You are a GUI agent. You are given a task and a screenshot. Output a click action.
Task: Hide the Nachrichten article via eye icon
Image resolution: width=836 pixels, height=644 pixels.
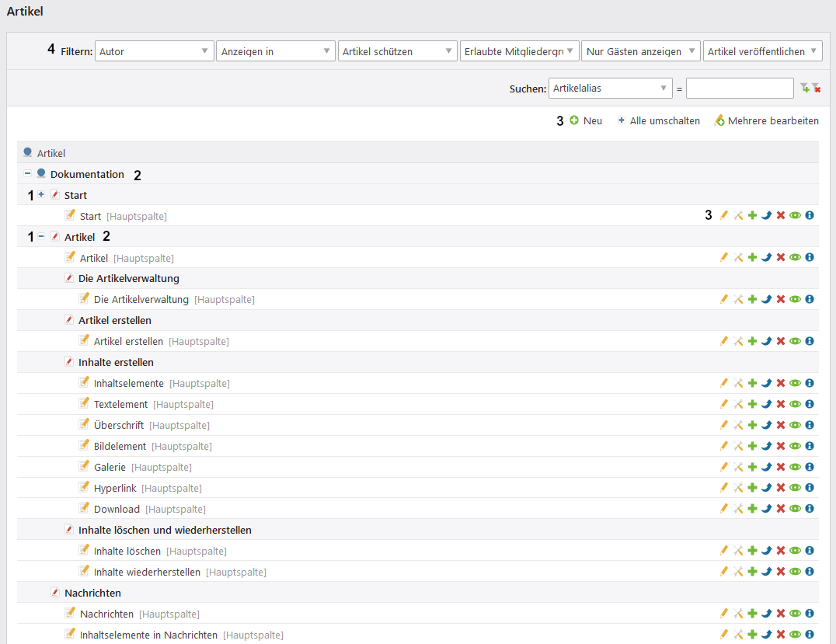[x=795, y=614]
